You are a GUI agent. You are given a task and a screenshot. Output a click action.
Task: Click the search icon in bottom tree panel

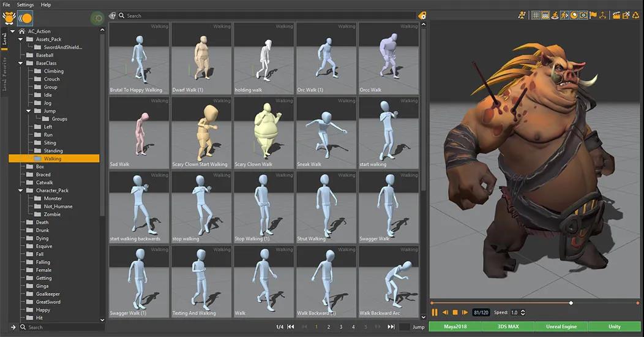[x=23, y=327]
